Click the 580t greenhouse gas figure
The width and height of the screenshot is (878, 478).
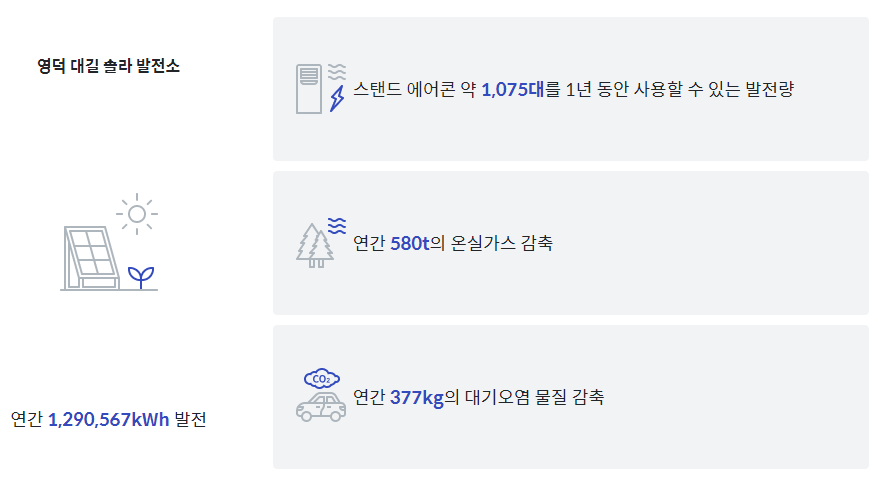click(x=410, y=243)
